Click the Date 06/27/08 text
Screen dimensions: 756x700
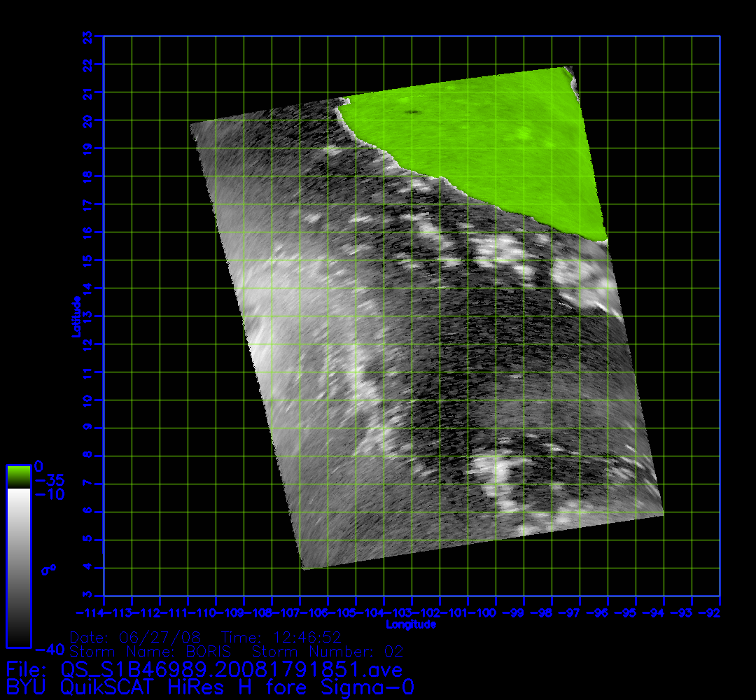pos(136,638)
